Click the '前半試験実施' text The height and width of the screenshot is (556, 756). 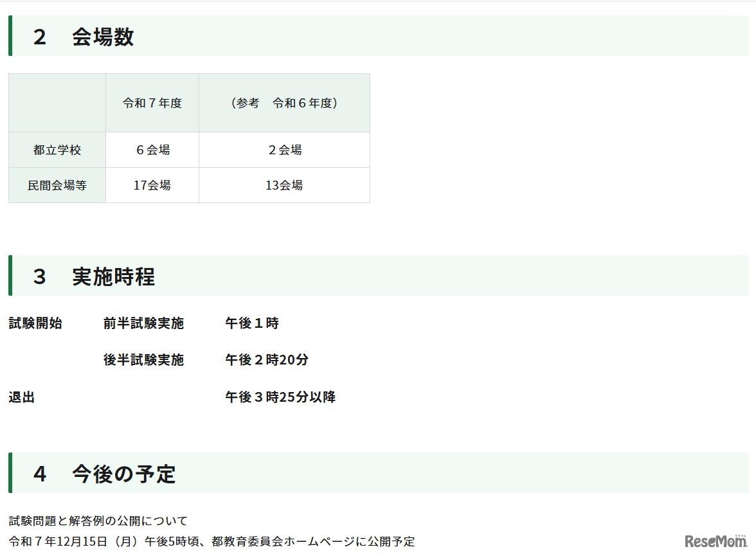(144, 323)
